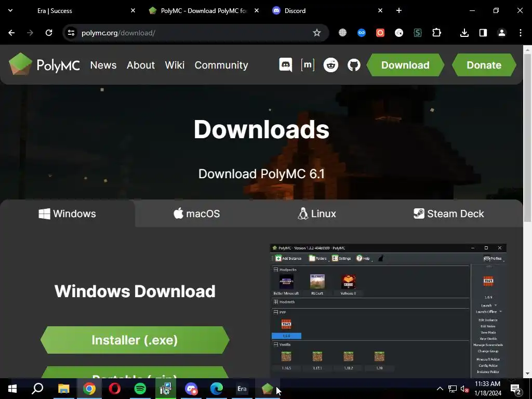Open File Explorer from the taskbar
This screenshot has height=399, width=532.
point(63,389)
